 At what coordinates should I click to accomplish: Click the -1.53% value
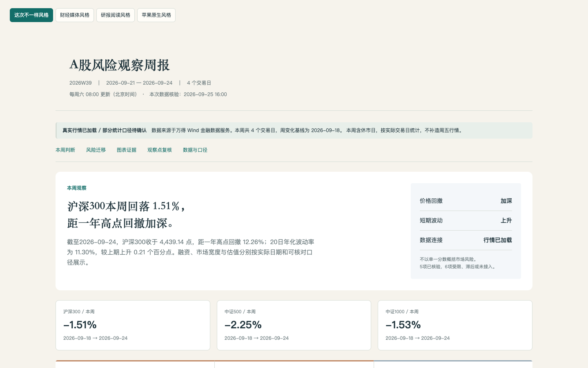[x=403, y=325]
